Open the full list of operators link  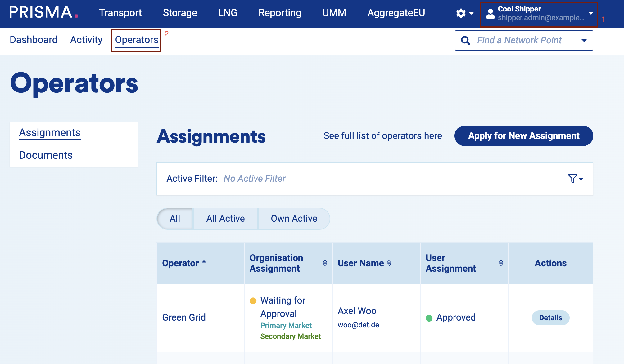click(382, 136)
